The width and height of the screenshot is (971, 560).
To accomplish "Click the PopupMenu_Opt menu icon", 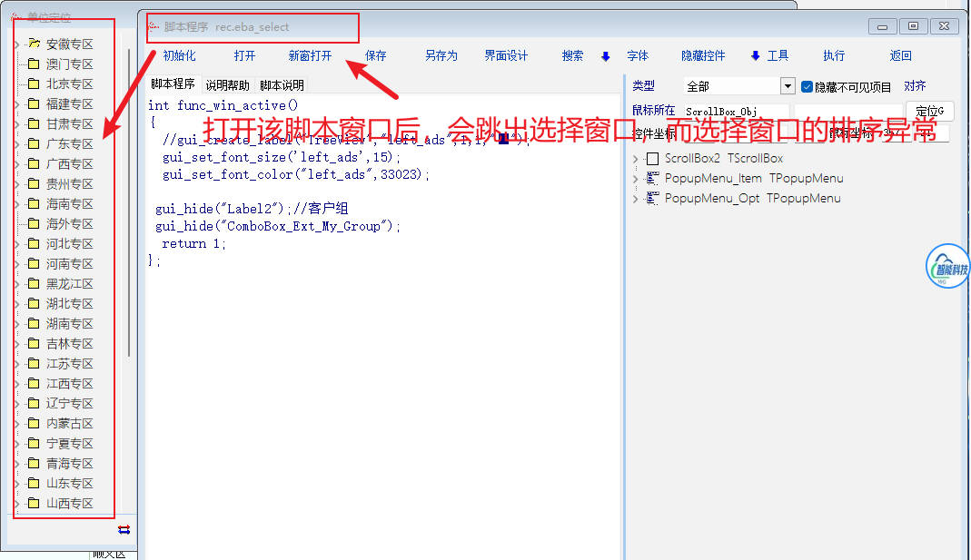I will [652, 199].
